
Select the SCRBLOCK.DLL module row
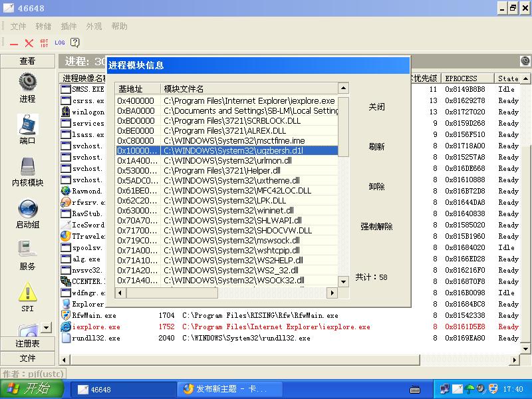[x=227, y=121]
